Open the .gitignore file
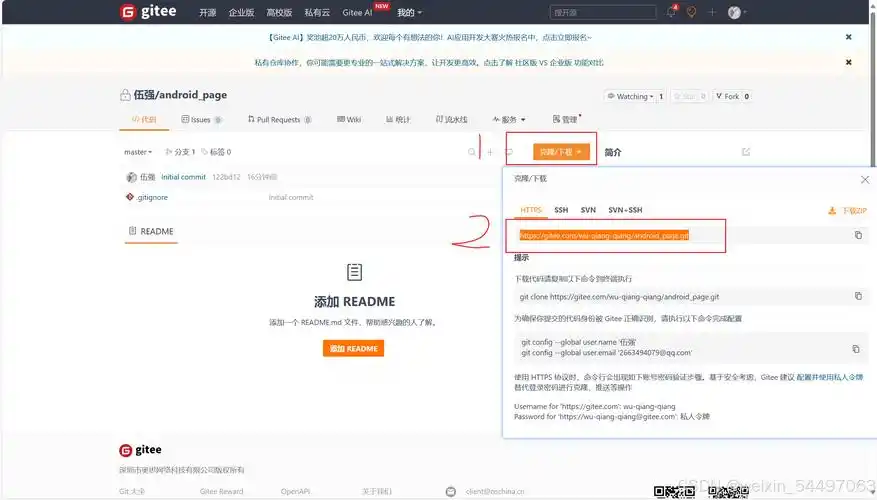This screenshot has height=500, width=877. (x=152, y=197)
